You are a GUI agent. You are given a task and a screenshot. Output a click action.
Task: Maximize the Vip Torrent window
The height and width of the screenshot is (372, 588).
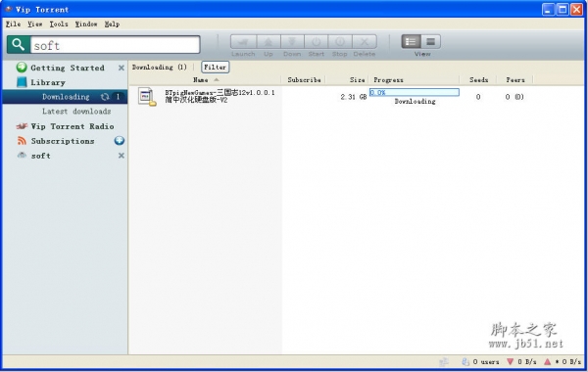tap(563, 9)
